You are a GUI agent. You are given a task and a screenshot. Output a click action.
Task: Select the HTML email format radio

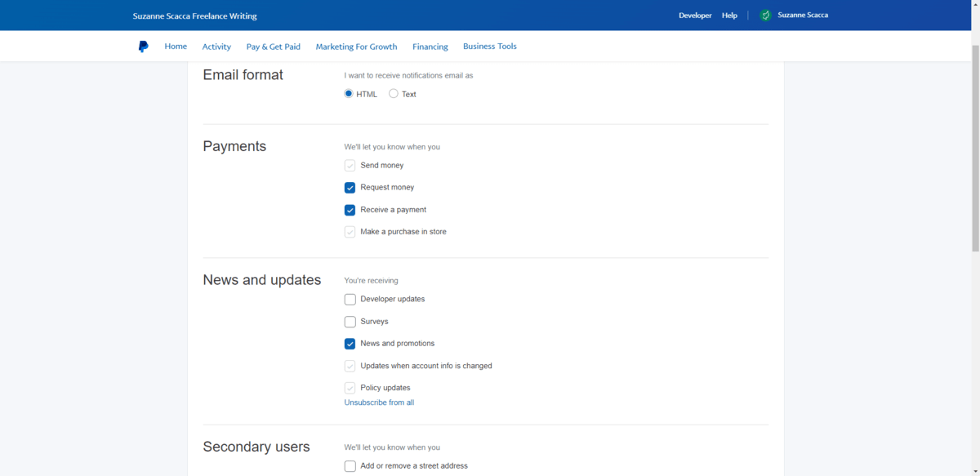click(x=349, y=94)
